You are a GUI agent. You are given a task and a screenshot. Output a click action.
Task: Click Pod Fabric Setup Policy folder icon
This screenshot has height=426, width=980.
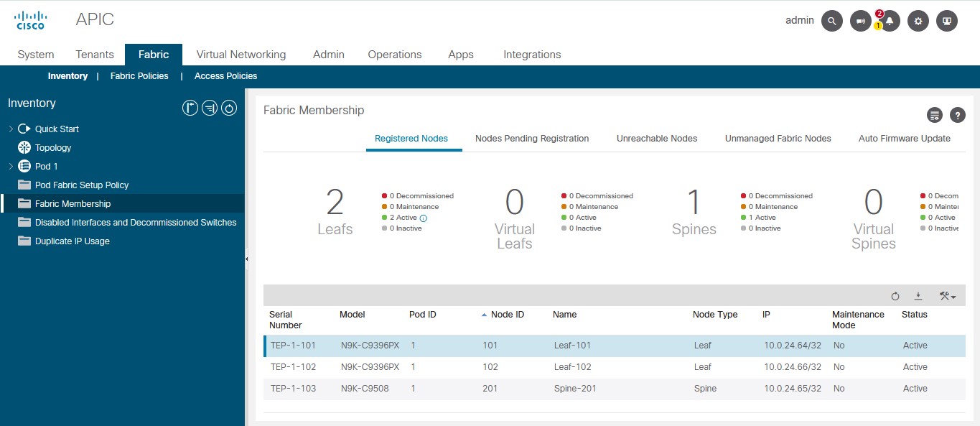[x=24, y=185]
